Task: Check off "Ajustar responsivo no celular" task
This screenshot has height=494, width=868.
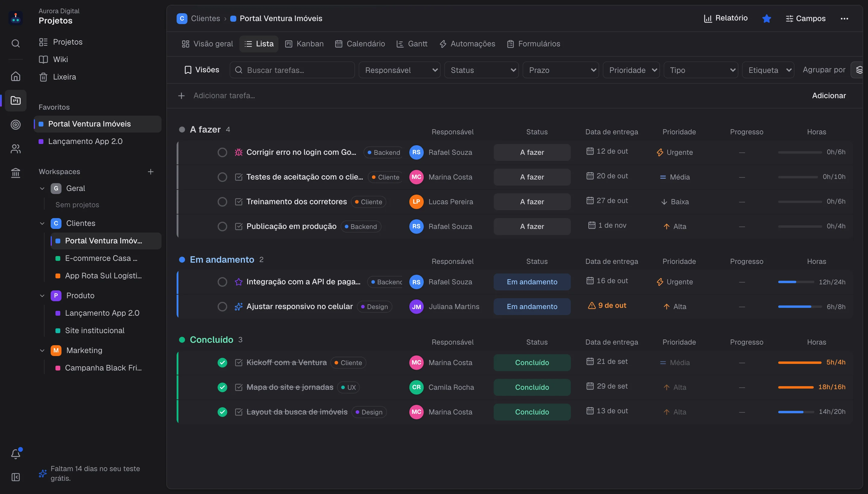Action: 222,307
